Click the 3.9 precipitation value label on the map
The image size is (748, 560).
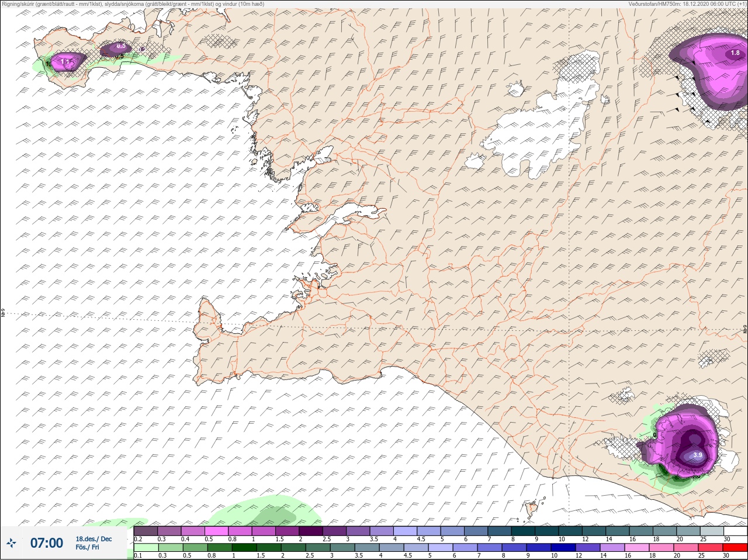point(697,455)
